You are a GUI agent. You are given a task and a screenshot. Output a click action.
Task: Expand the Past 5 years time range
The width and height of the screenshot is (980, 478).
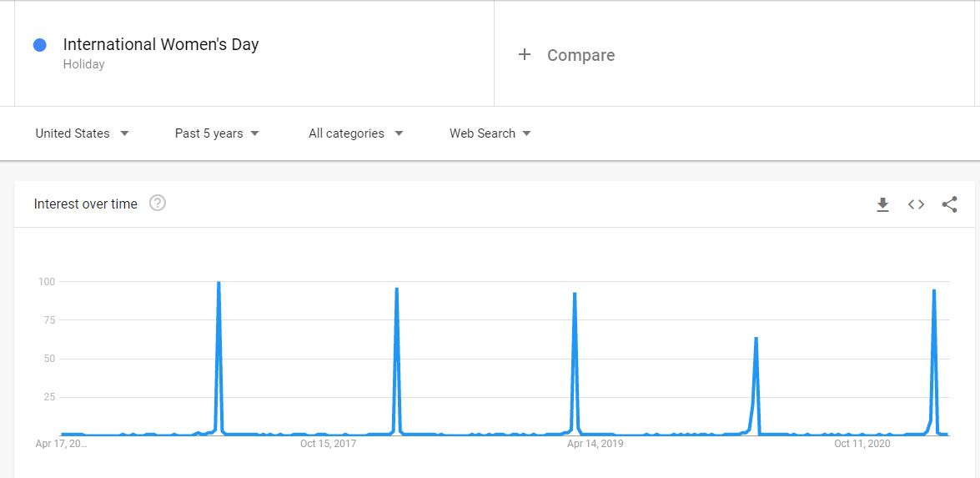click(x=217, y=133)
